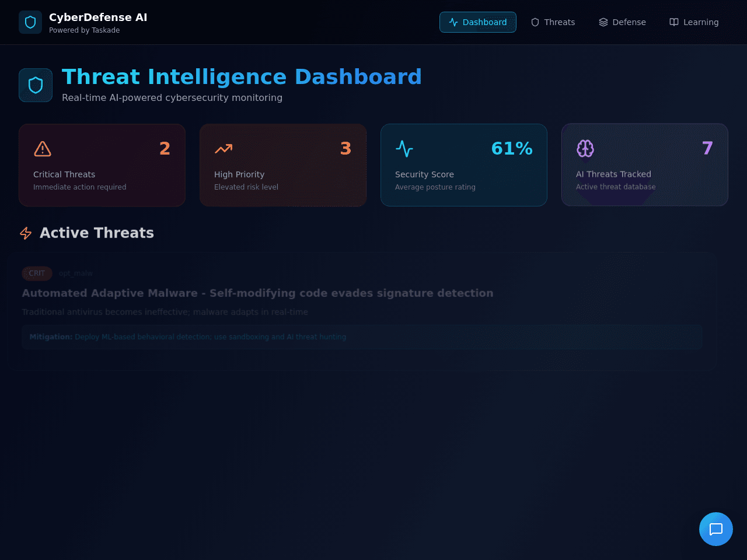Click 'Elevated risk level' subtitle
747x560 pixels.
(x=246, y=187)
